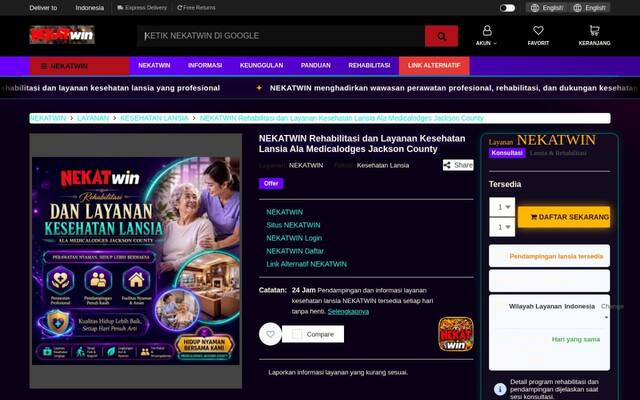Click the LAYANAN breadcrumb link
The image size is (640, 400).
(x=93, y=118)
